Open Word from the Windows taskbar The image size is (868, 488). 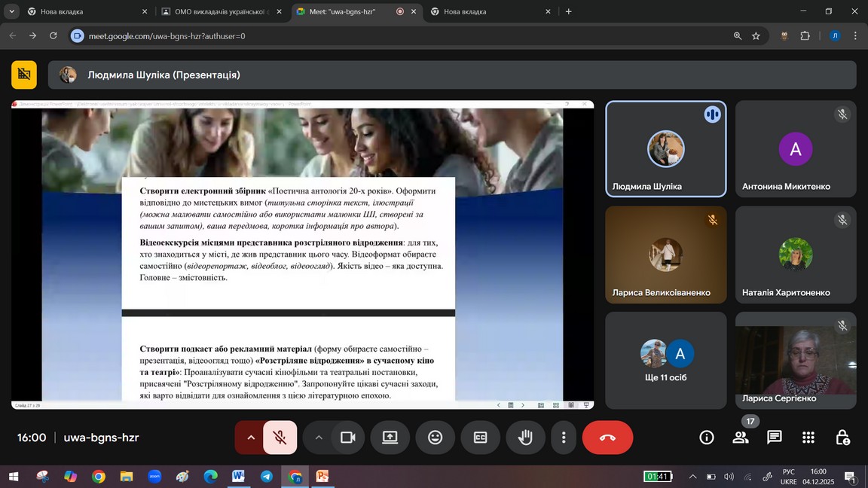[238, 477]
